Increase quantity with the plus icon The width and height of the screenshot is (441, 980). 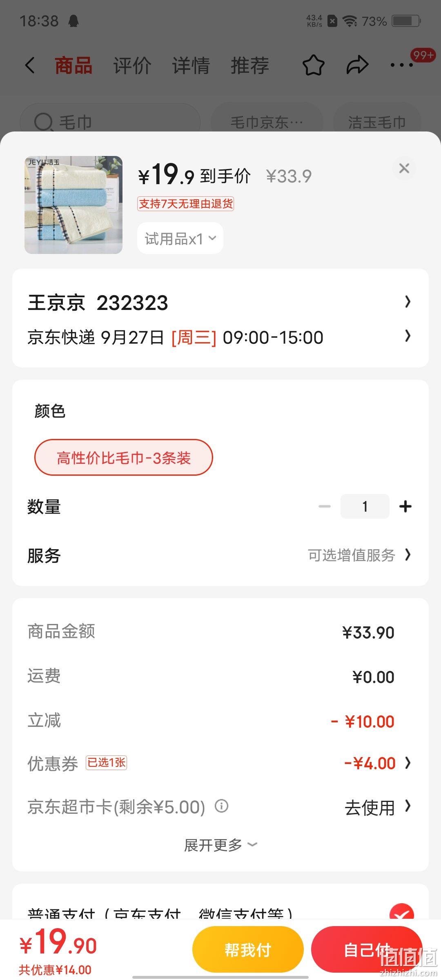[405, 506]
